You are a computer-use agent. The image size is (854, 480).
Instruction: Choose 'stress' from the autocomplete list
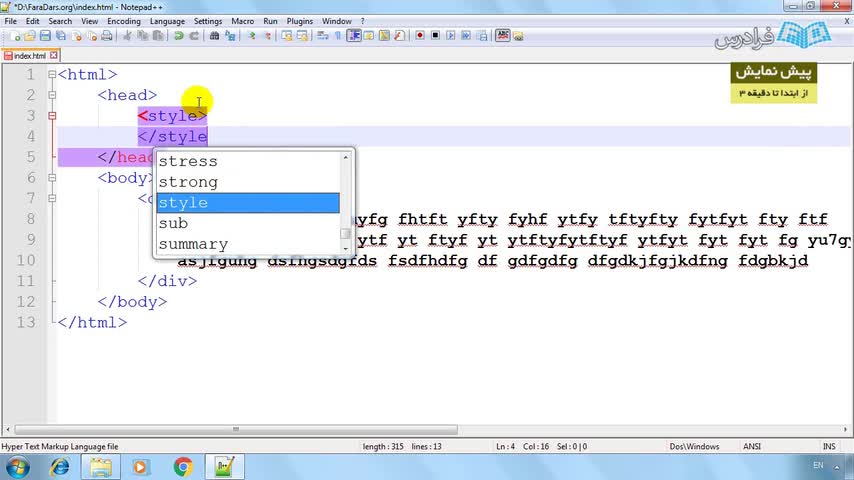coord(248,161)
